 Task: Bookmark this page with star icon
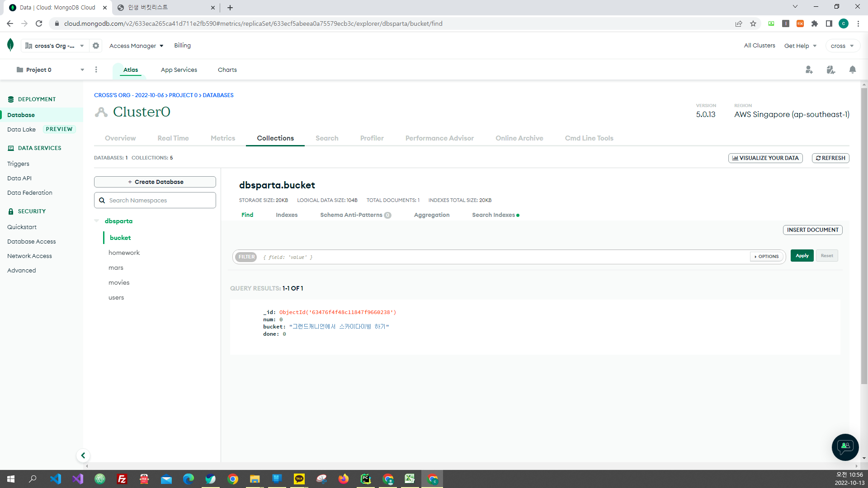coord(753,23)
